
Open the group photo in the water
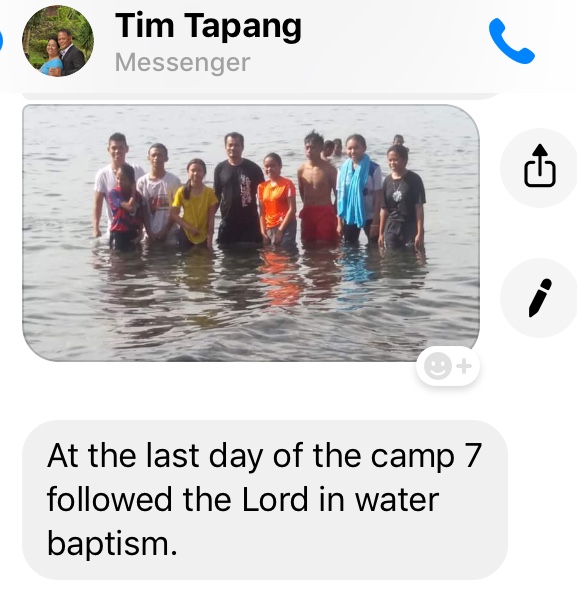click(x=251, y=233)
